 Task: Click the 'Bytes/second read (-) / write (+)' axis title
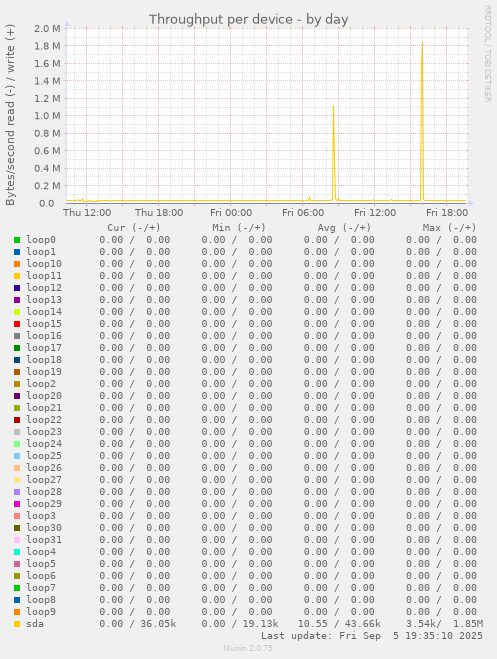tap(10, 115)
